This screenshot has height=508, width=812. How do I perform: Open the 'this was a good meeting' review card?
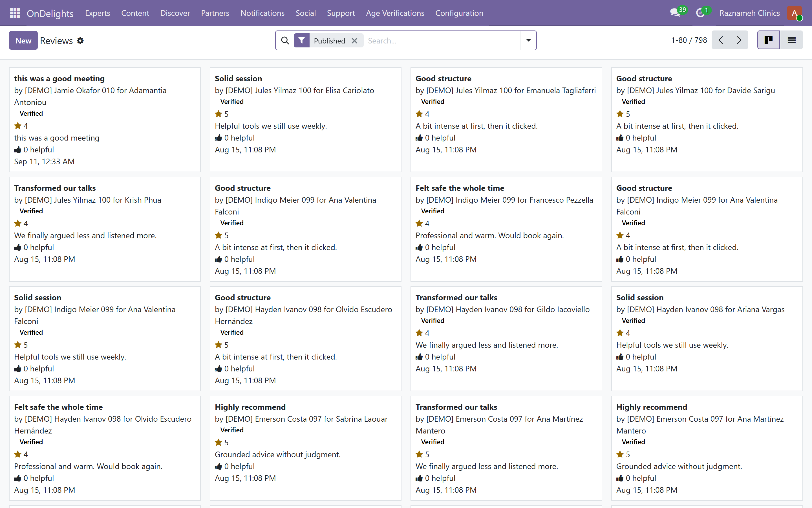105,120
